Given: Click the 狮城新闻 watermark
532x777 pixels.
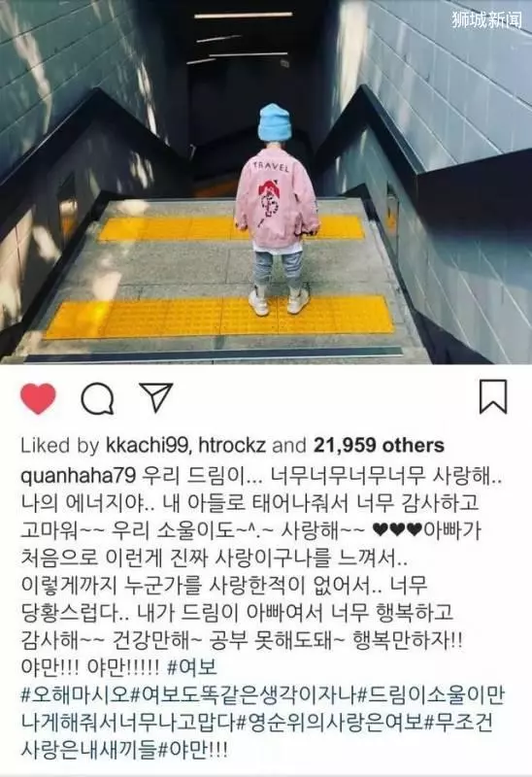Looking at the screenshot, I should tap(486, 19).
